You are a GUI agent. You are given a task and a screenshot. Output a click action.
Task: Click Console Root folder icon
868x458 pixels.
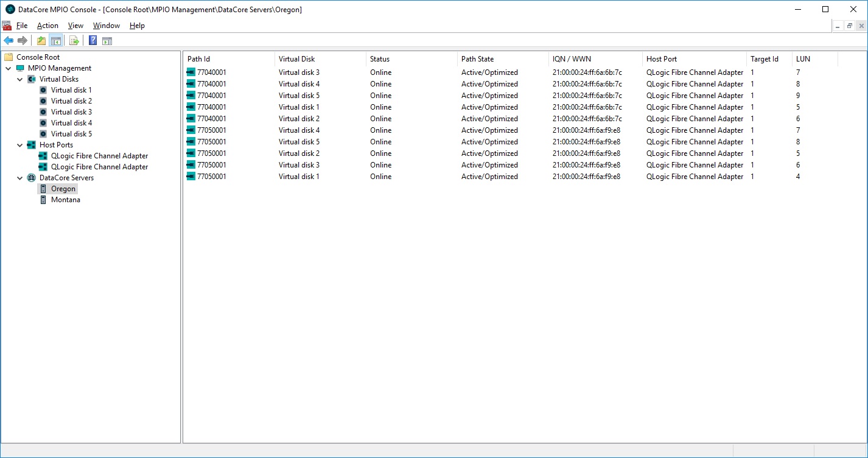point(9,57)
